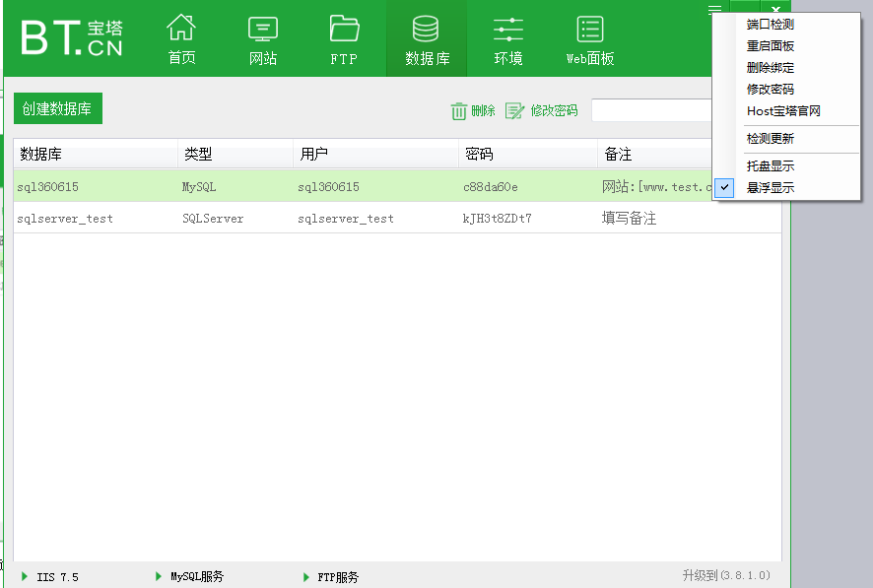Open the Web面板 panel section

tap(589, 38)
